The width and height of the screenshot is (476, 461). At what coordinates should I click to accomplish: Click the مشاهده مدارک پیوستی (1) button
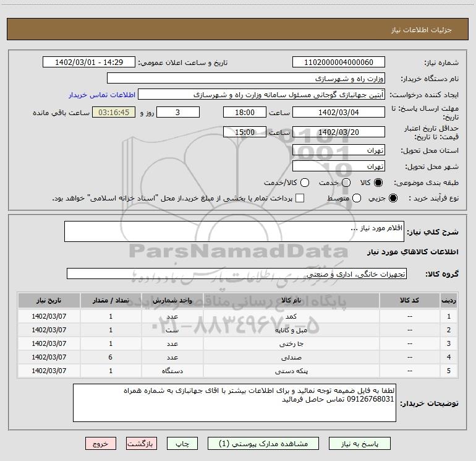point(263,444)
